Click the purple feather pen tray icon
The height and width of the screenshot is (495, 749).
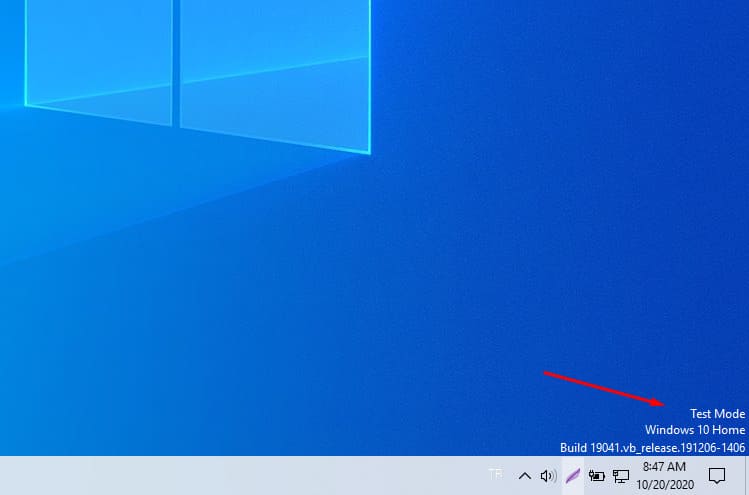point(572,476)
